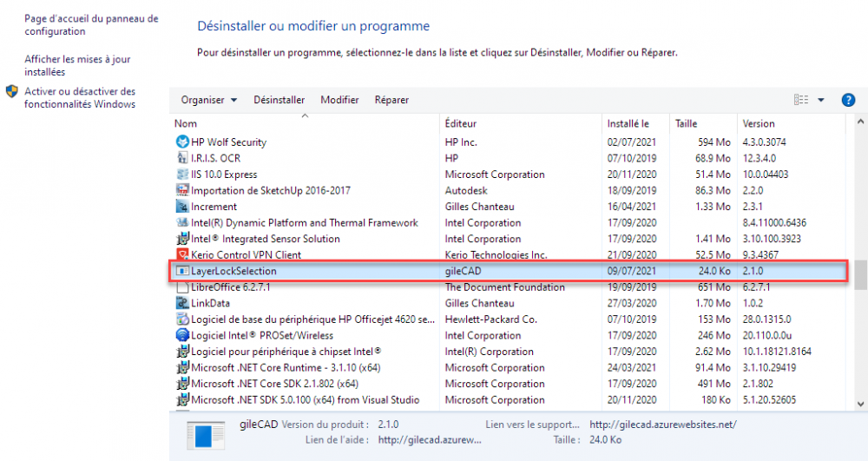Select Microsoft .NET SDK 5.0.100 from Visual Studio

click(305, 399)
